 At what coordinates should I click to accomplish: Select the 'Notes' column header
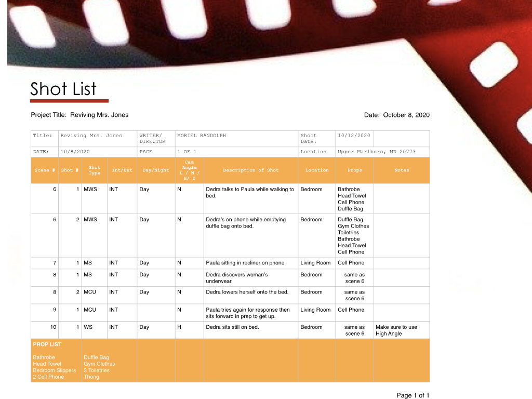tap(402, 170)
